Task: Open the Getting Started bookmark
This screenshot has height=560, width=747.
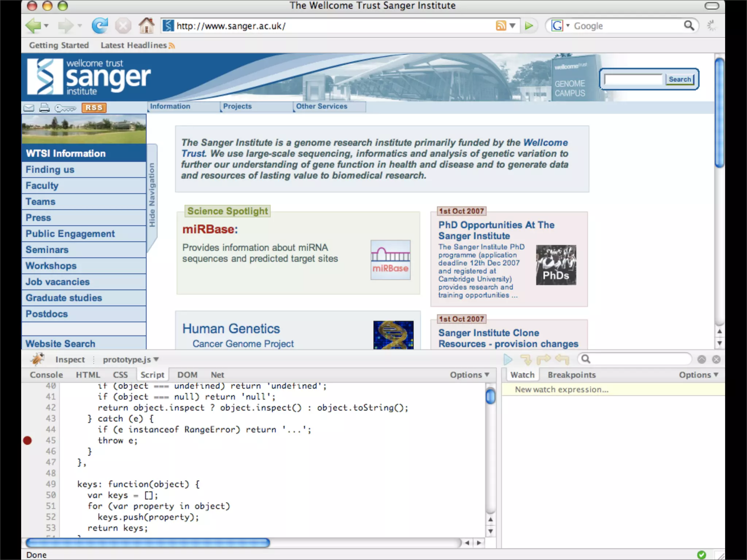Action: (59, 45)
